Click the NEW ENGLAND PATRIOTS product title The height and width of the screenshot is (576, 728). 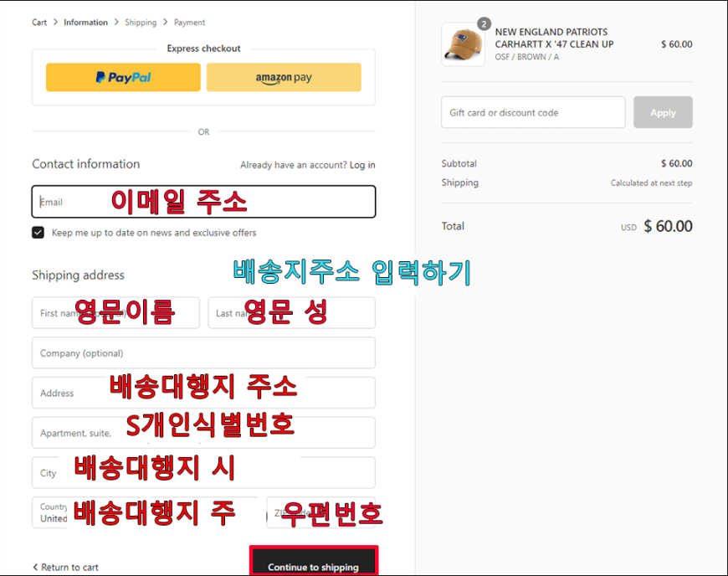554,38
